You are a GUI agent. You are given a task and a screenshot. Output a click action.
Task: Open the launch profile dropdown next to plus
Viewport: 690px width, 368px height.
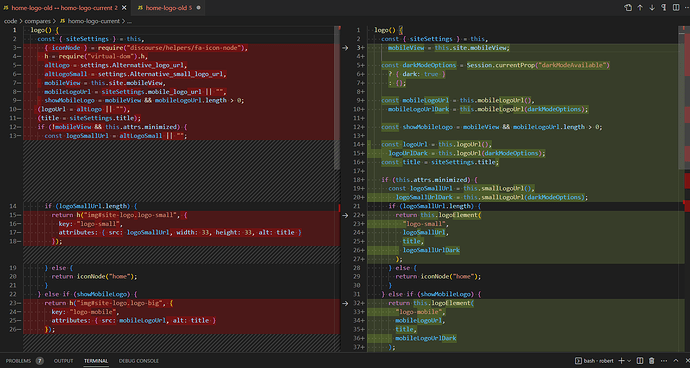[629, 361]
